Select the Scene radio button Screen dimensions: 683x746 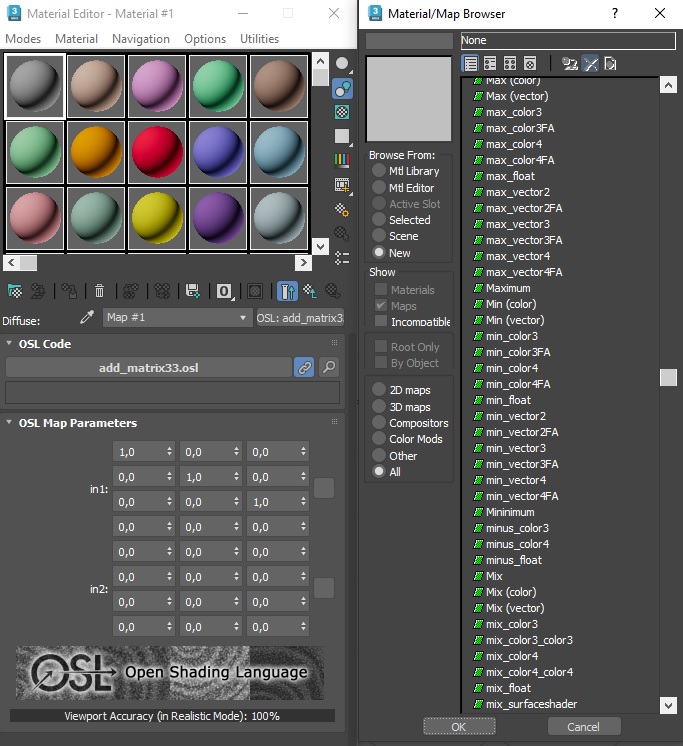(x=379, y=236)
